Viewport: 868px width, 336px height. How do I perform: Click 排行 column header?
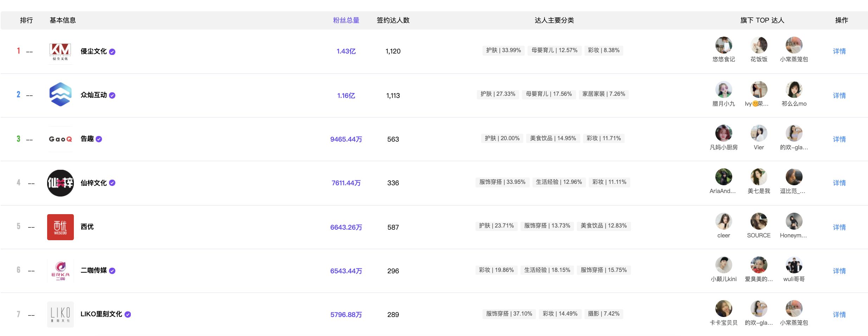pos(26,20)
